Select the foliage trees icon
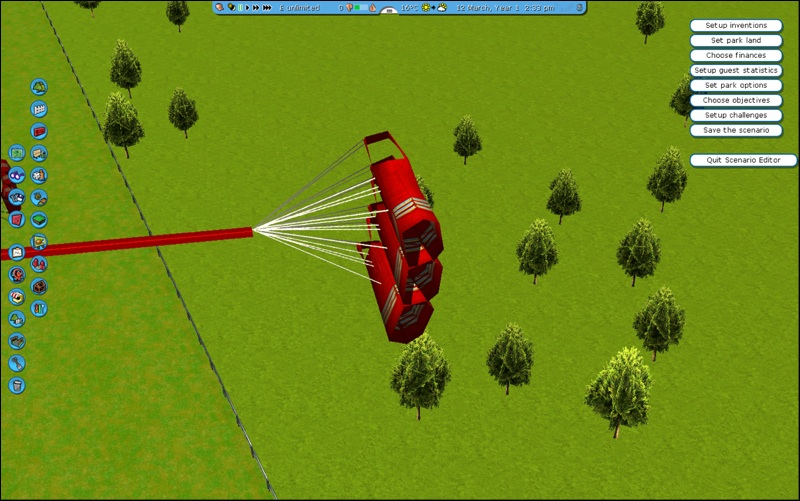800x501 pixels. pos(39,87)
